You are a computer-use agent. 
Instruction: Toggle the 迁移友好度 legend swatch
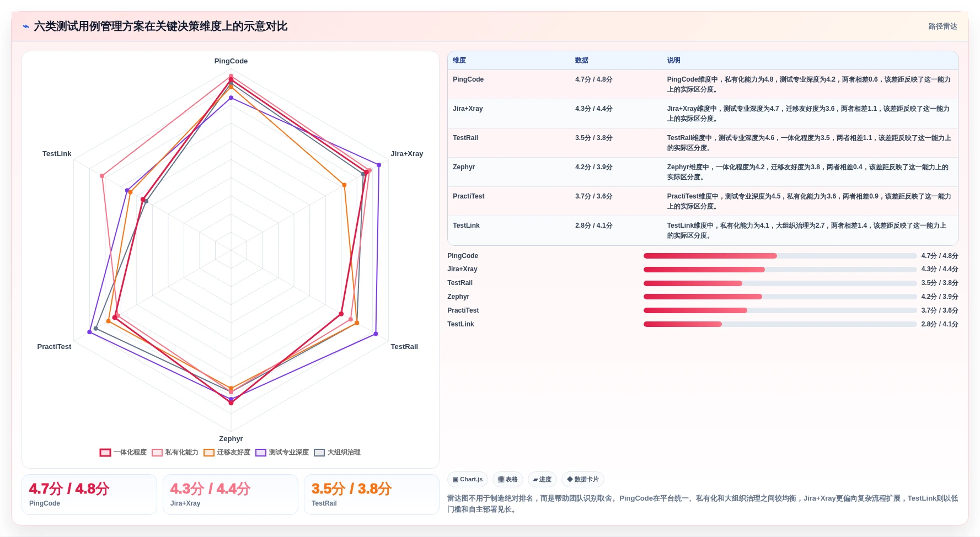coord(209,453)
